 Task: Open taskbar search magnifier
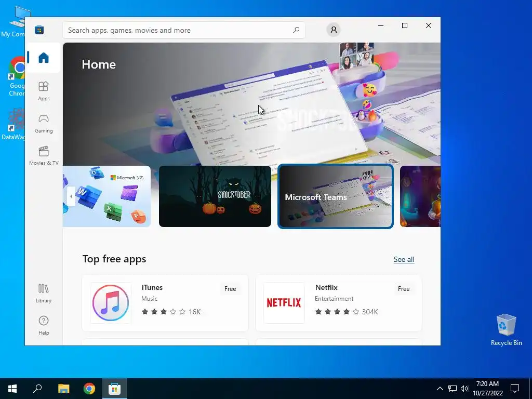37,389
